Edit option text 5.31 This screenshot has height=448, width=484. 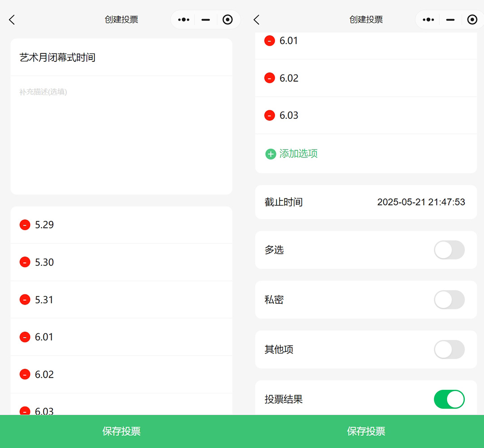coord(44,300)
